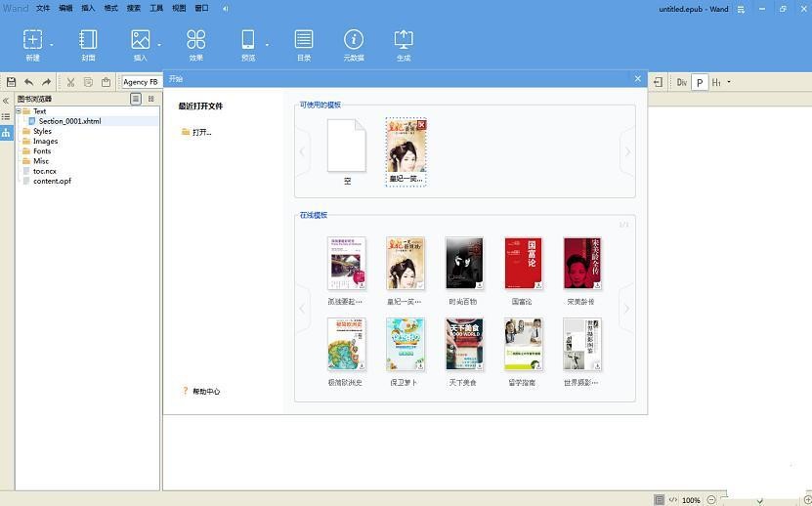Collapse the Text folder in tree

[19, 110]
